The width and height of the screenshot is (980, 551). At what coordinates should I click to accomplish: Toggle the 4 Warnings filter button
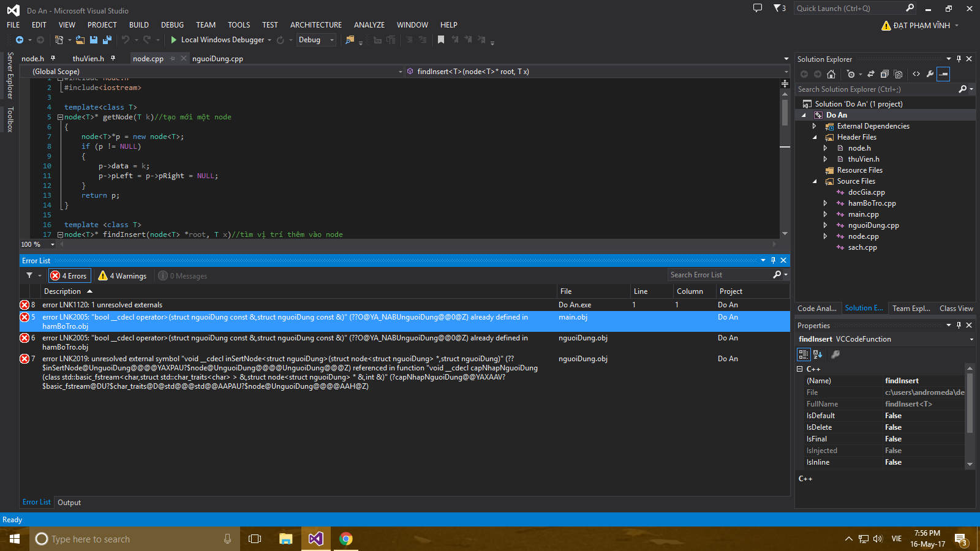click(123, 276)
